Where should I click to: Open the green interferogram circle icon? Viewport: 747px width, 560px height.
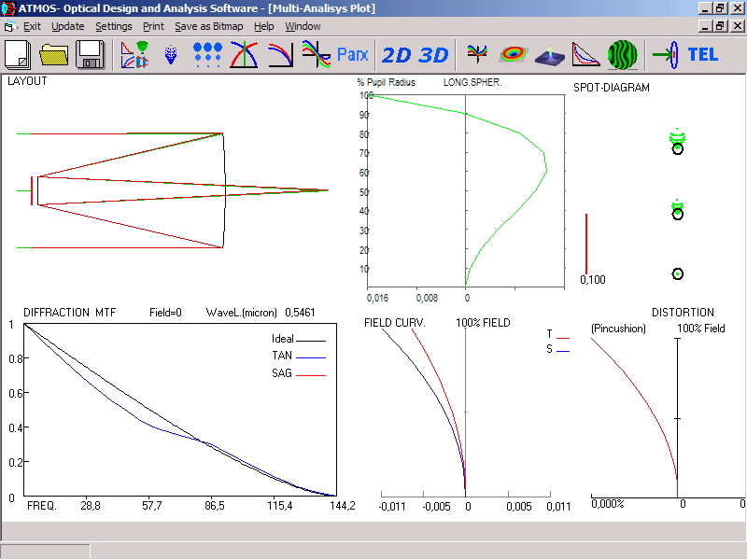click(x=622, y=54)
